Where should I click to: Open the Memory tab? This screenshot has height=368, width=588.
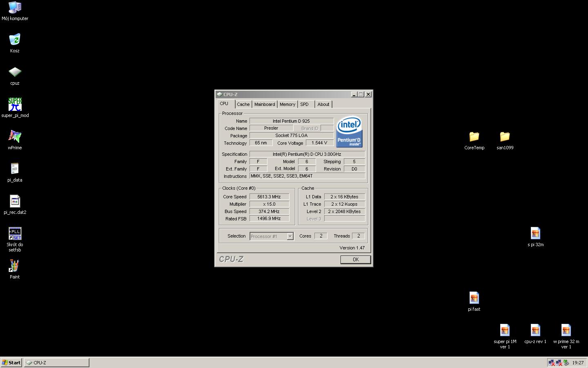[287, 104]
